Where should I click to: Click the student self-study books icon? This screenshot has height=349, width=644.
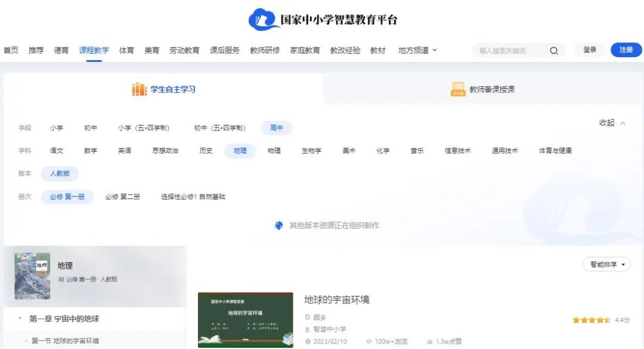[139, 89]
